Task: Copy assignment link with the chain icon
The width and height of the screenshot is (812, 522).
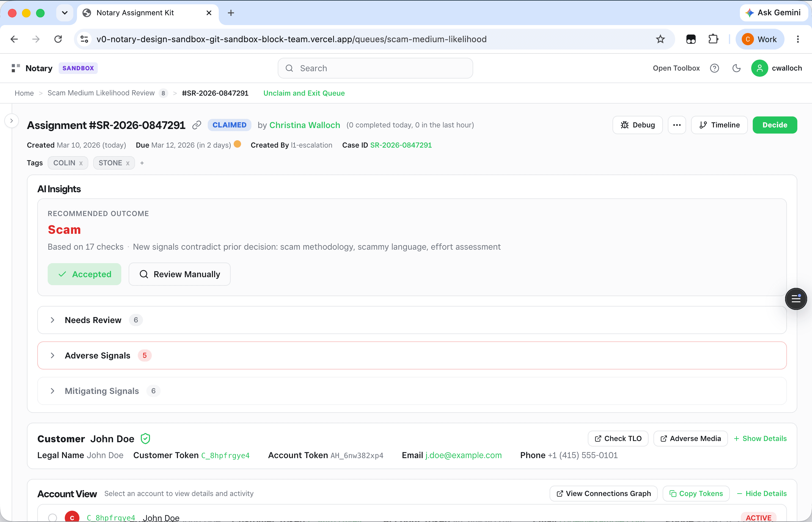Action: pos(196,125)
